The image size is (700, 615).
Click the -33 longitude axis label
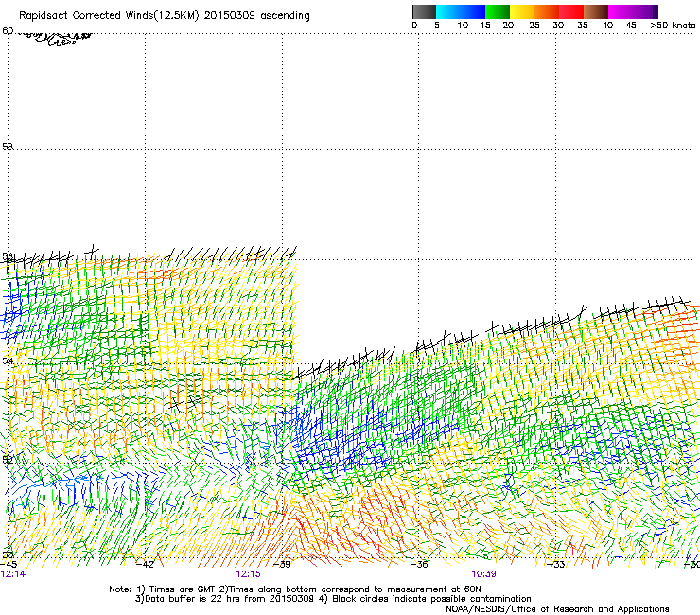click(x=556, y=565)
